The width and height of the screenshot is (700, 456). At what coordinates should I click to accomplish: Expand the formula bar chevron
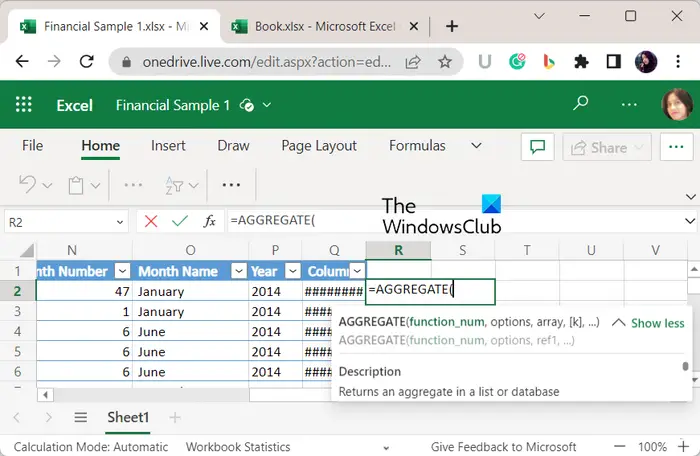click(690, 221)
